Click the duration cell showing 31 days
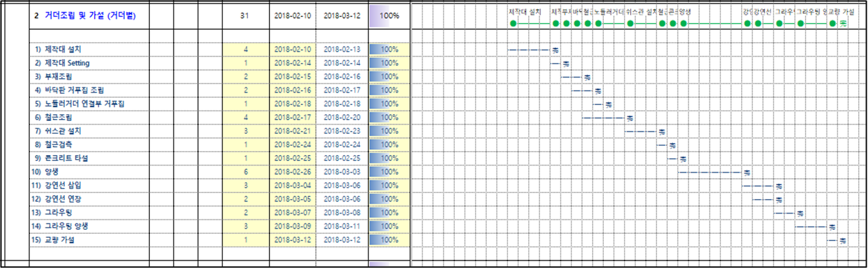The width and height of the screenshot is (868, 268). pos(245,15)
